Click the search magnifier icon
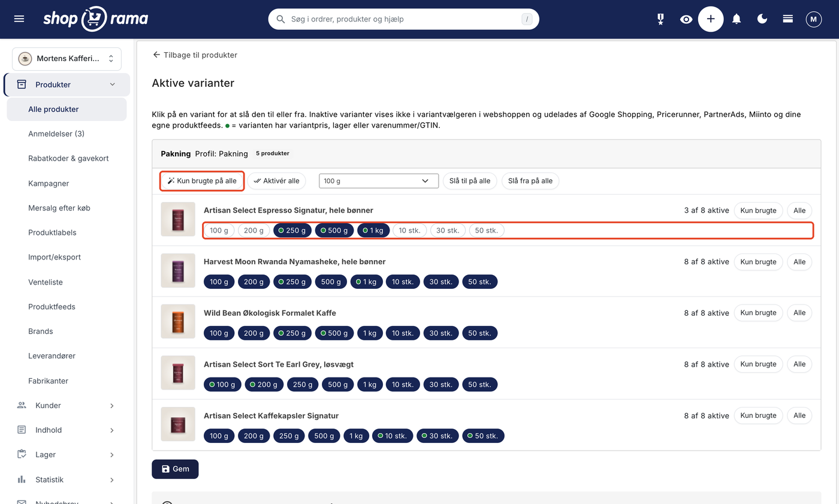 [280, 19]
